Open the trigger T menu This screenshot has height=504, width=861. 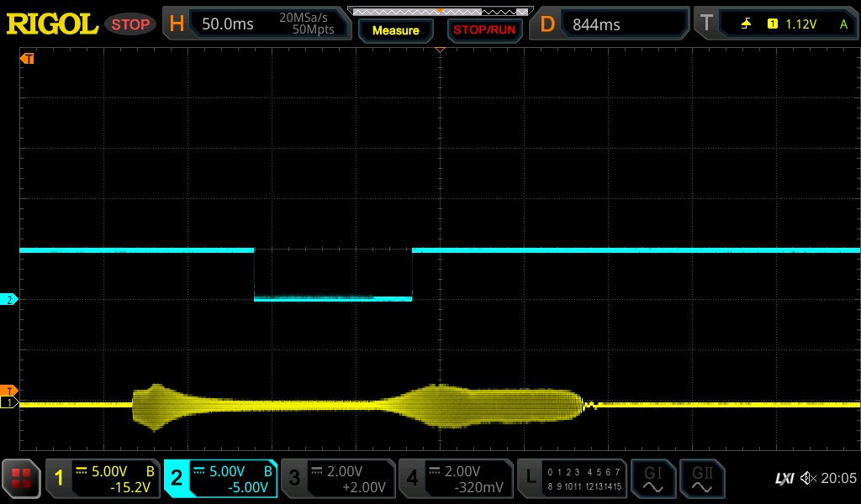[x=706, y=24]
